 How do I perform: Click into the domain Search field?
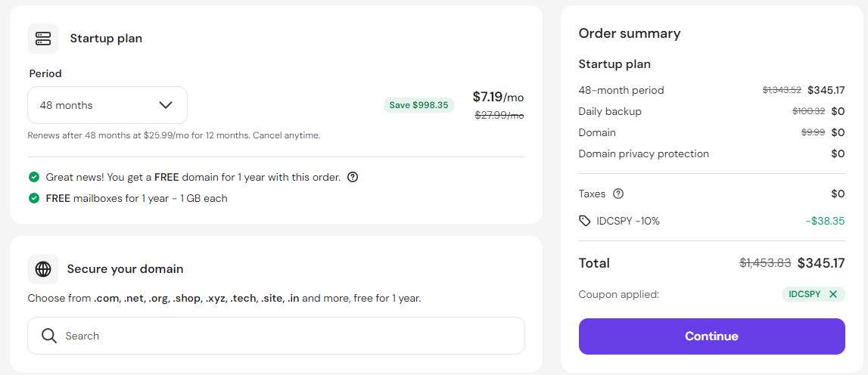(x=276, y=336)
